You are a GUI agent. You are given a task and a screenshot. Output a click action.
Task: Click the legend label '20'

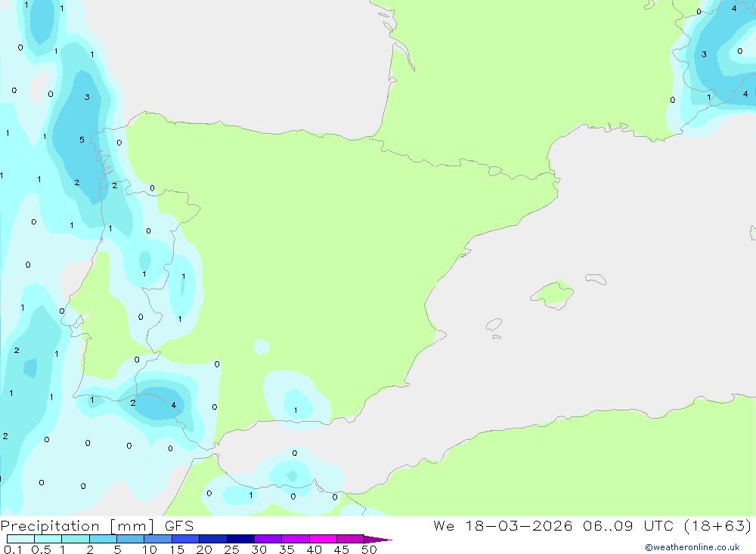tap(204, 549)
